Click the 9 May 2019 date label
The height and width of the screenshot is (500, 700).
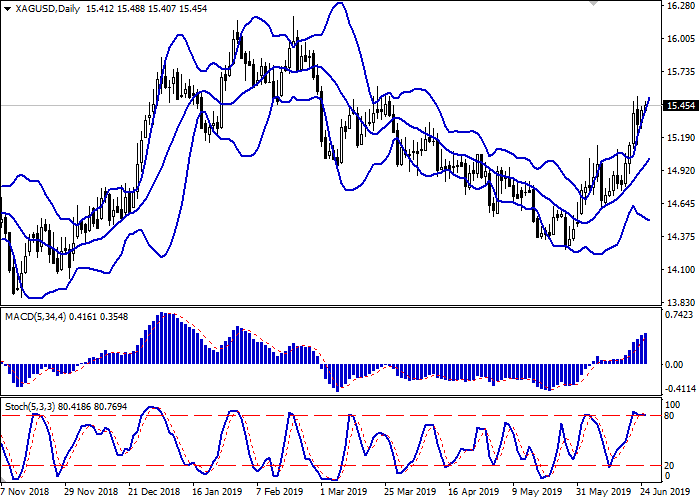pos(530,492)
